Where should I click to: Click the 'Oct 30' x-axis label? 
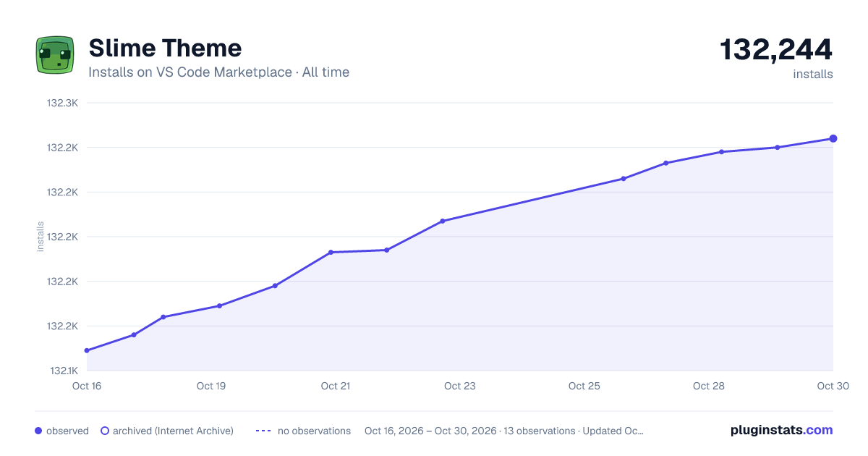[x=833, y=386]
